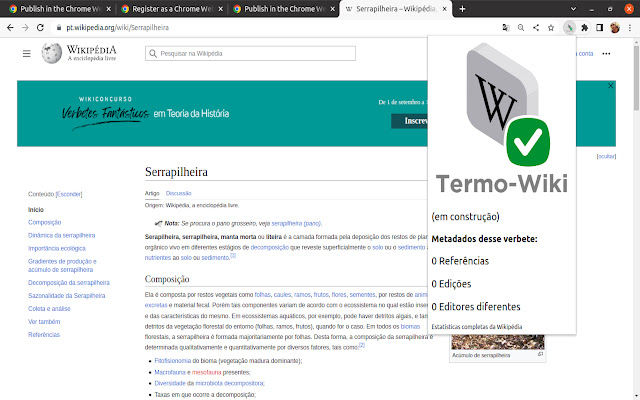This screenshot has width=640, height=400.
Task: Click the '0 Referências' text in popup
Action: pos(460,261)
